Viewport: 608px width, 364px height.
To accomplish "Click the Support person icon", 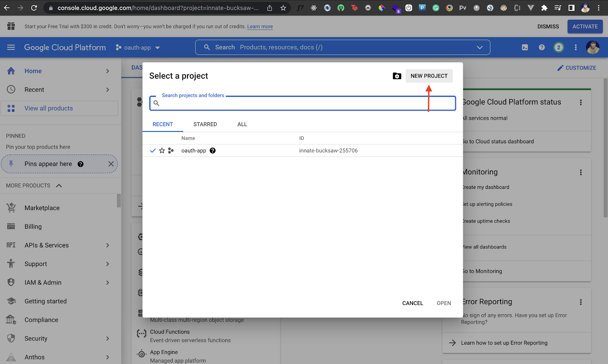I will click(x=11, y=264).
